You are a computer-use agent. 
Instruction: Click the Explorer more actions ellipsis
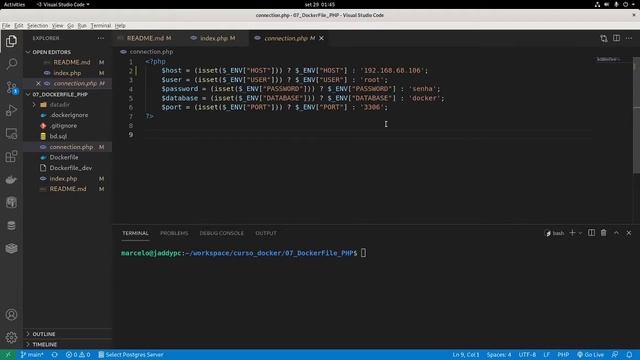click(101, 38)
